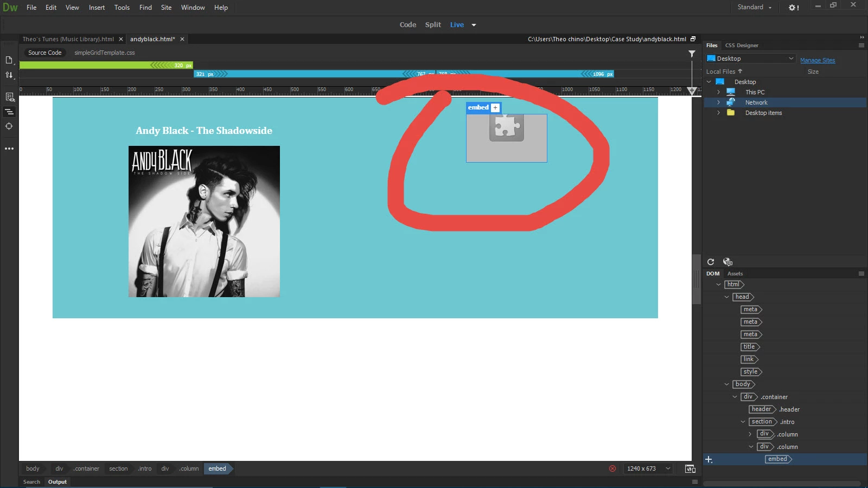Click the Andy Black album cover image

[x=204, y=221]
